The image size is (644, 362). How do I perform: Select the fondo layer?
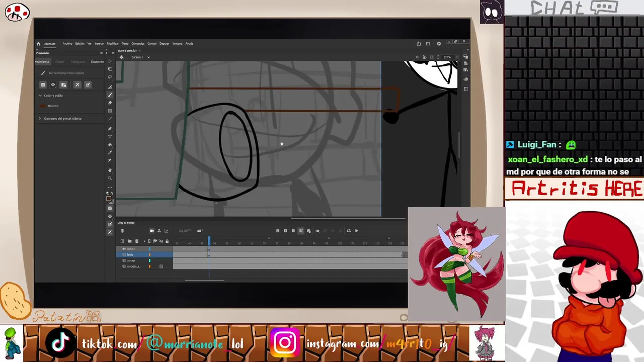(145, 255)
